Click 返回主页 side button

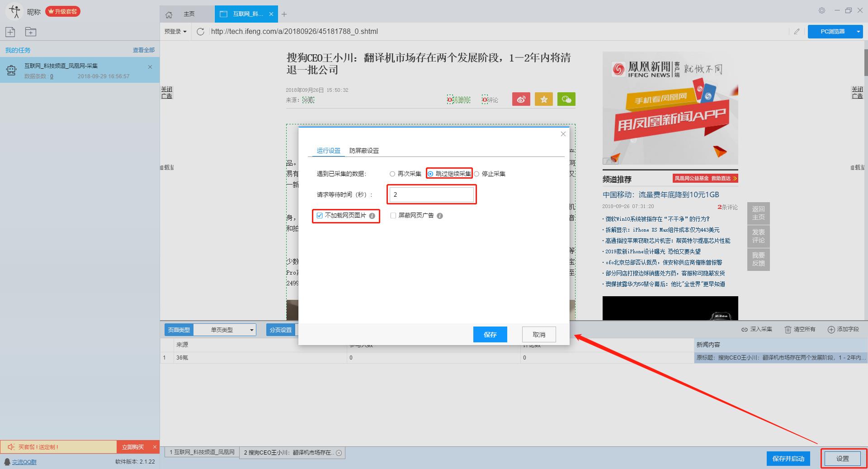tap(758, 213)
